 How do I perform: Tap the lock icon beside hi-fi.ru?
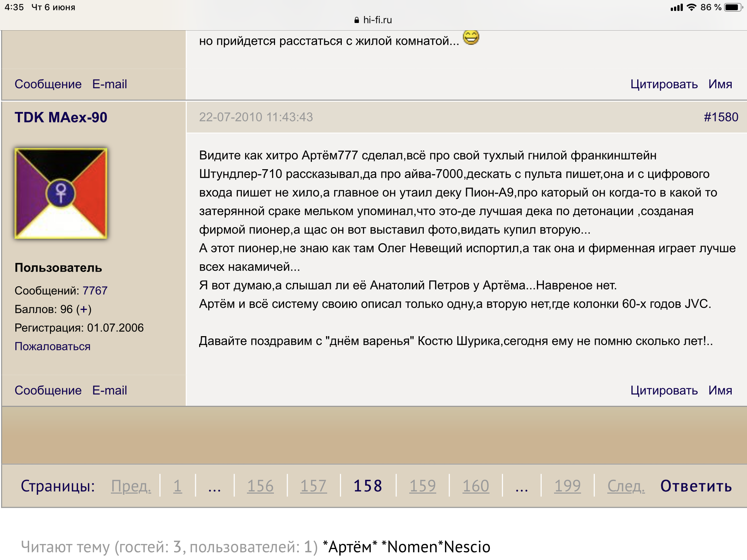click(356, 20)
